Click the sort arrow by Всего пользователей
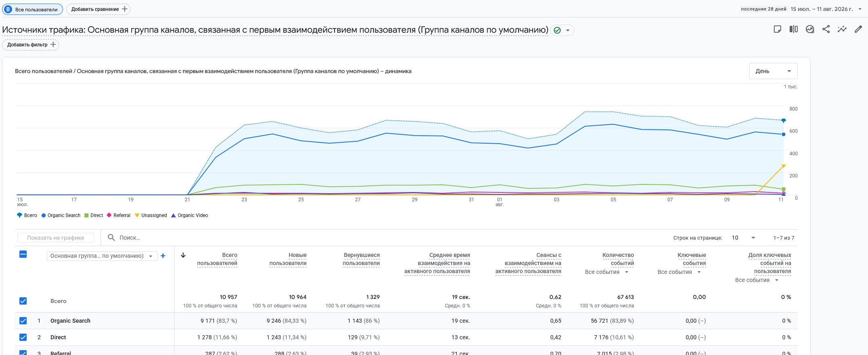 (x=183, y=255)
